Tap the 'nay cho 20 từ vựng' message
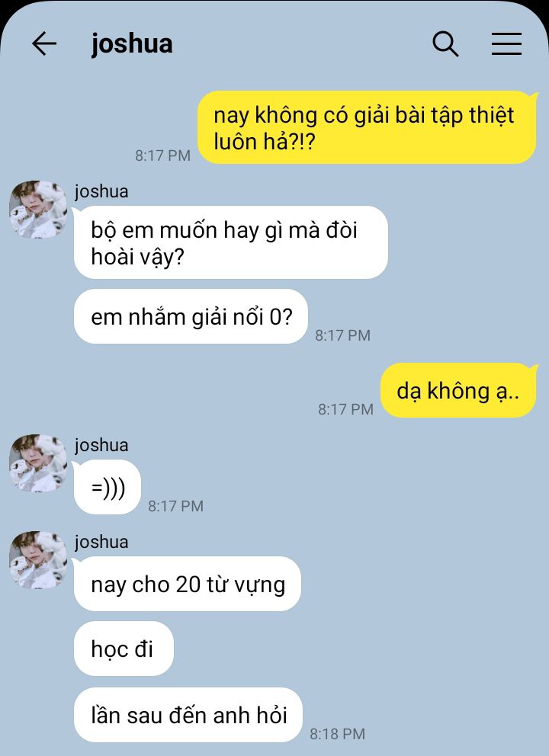The height and width of the screenshot is (756, 549). 188,584
